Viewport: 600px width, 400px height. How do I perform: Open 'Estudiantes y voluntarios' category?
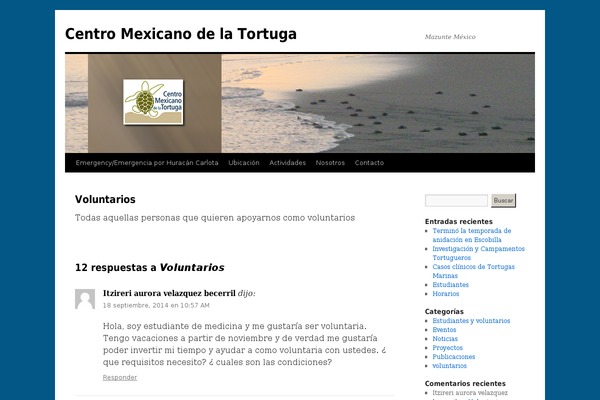click(x=471, y=321)
